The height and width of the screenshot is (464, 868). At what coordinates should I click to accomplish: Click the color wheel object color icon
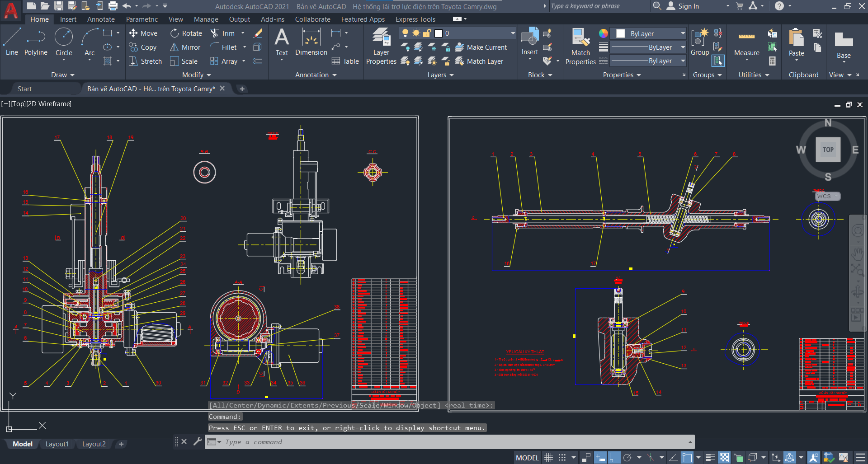click(x=604, y=33)
